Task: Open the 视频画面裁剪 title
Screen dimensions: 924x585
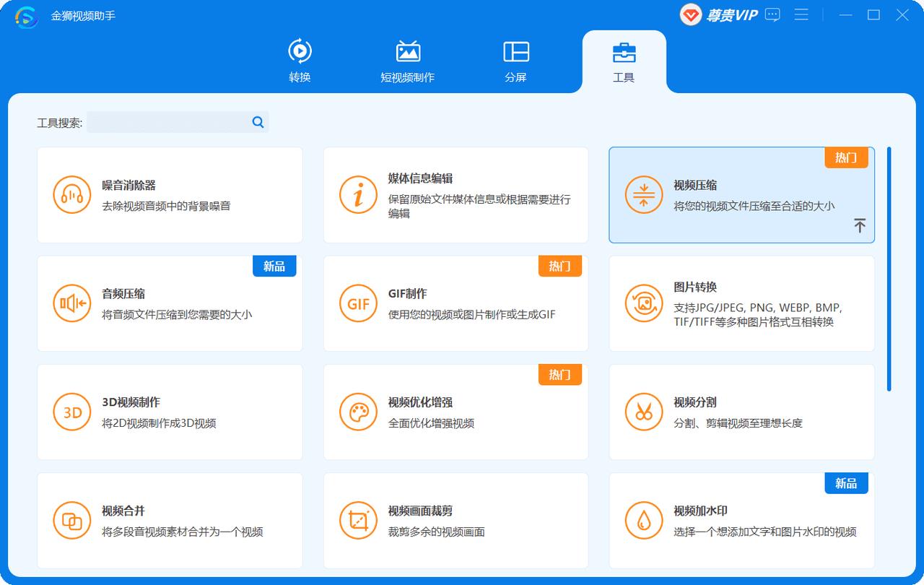Action: (x=420, y=511)
